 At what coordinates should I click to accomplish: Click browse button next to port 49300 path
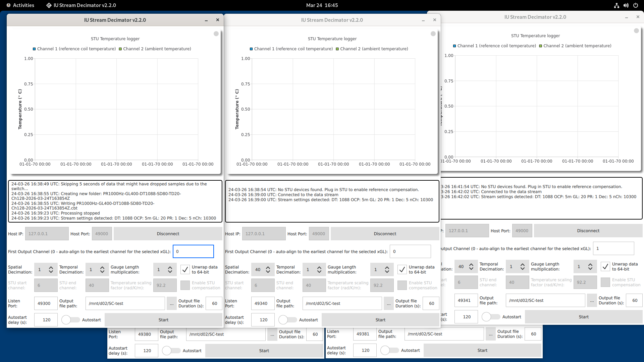(172, 304)
